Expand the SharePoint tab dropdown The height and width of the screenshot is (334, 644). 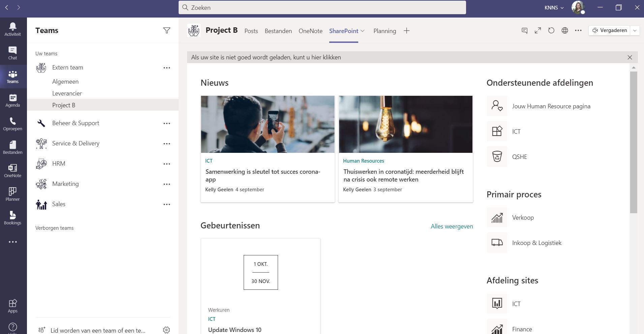(363, 31)
